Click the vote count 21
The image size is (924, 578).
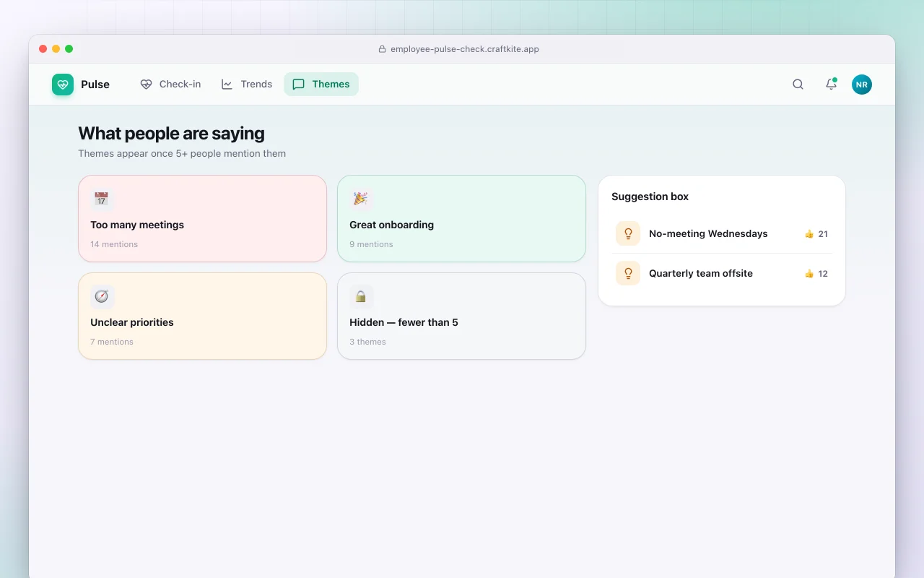tap(823, 234)
